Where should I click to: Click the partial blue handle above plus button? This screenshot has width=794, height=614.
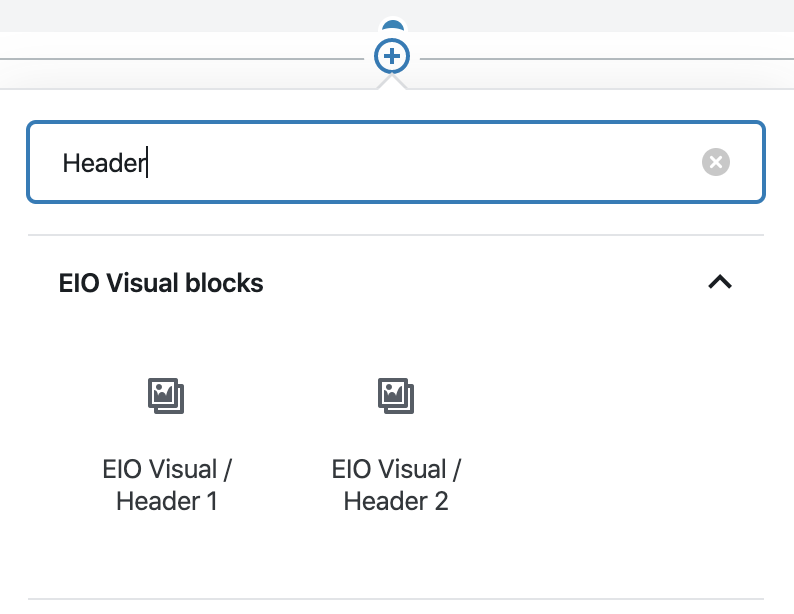tap(393, 25)
